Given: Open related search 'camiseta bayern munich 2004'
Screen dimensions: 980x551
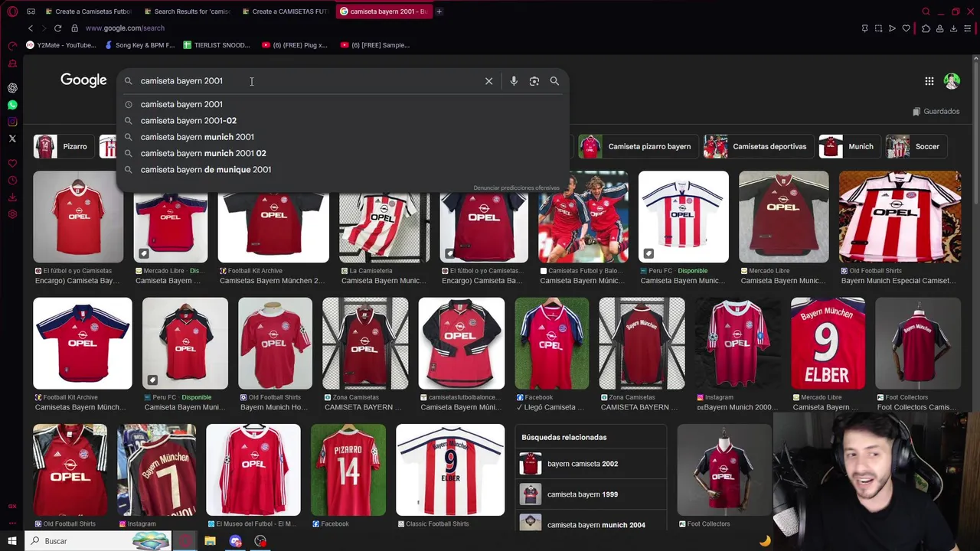Looking at the screenshot, I should 590,524.
